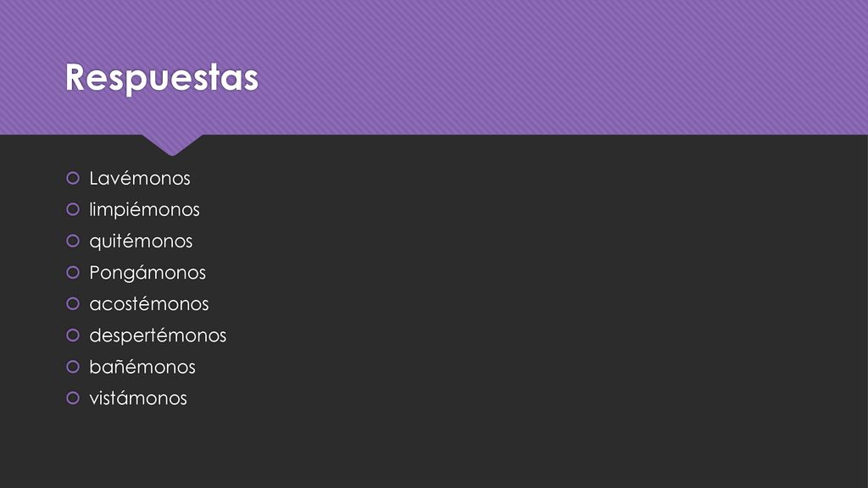
Task: Click the bullet circle beside quitémonos
Action: coord(73,241)
